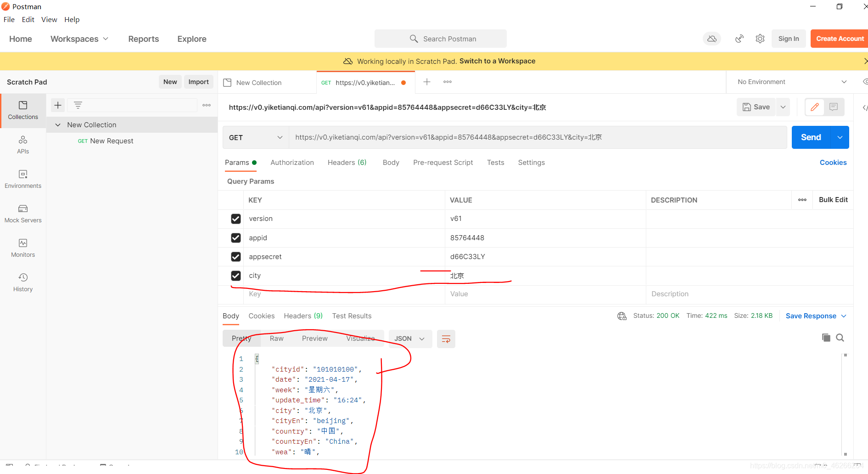Uncheck the city parameter checkbox
Image resolution: width=868 pixels, height=474 pixels.
(x=236, y=276)
